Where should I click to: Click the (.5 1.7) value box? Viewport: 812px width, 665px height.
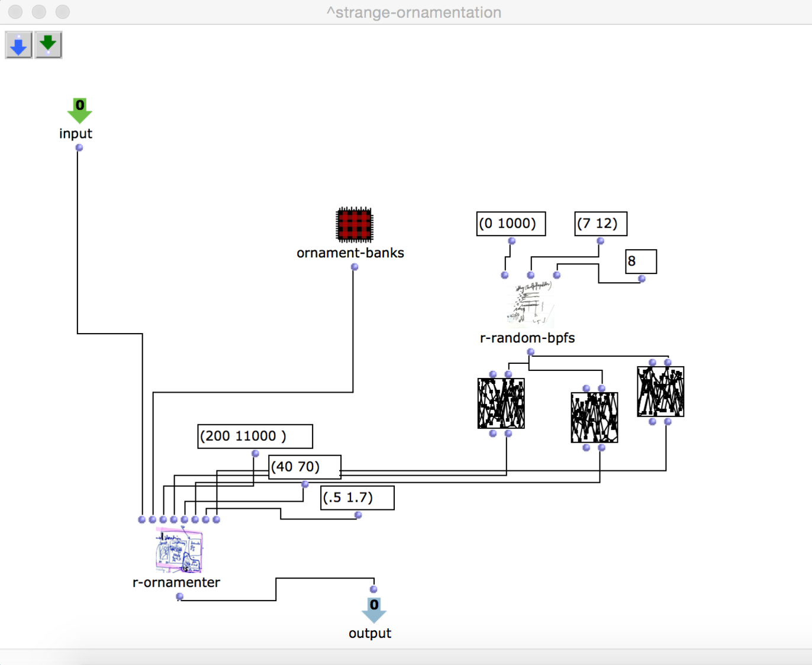[357, 498]
